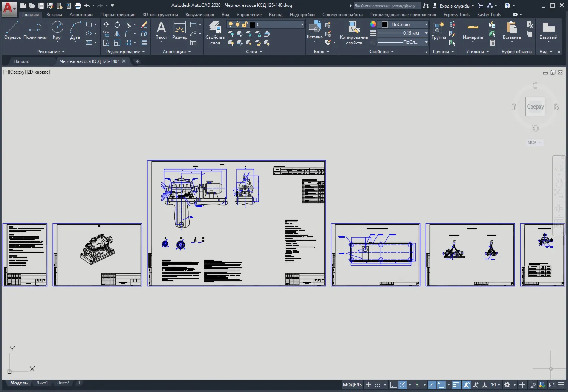Switch to the Аннотации ribbon tab
Viewport: 568px width, 392px height.
[81, 15]
